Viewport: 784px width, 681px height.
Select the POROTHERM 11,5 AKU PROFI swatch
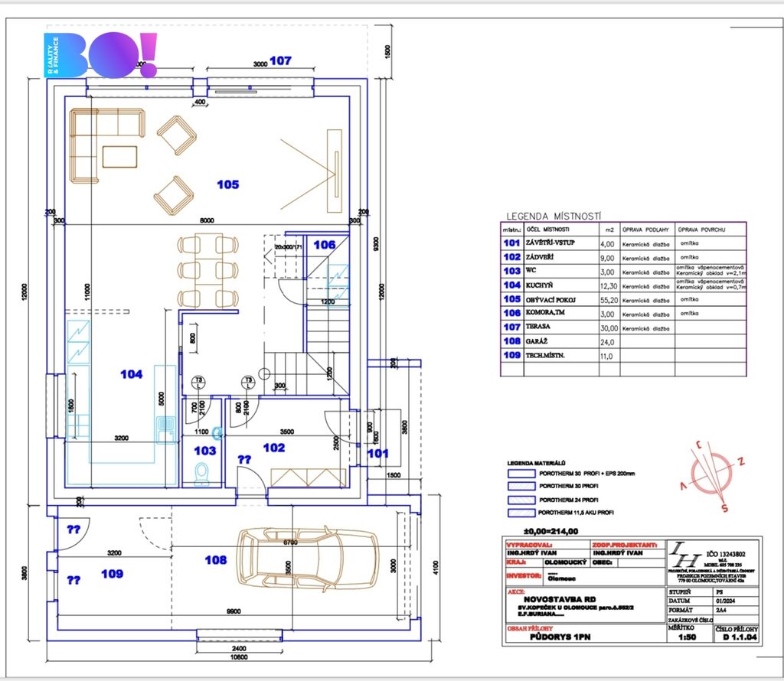coord(521,511)
